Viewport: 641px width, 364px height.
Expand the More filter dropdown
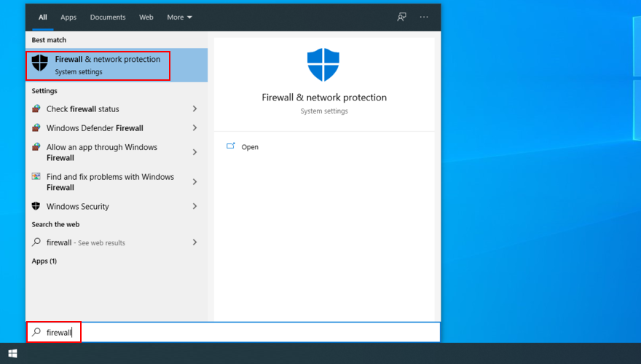point(179,17)
